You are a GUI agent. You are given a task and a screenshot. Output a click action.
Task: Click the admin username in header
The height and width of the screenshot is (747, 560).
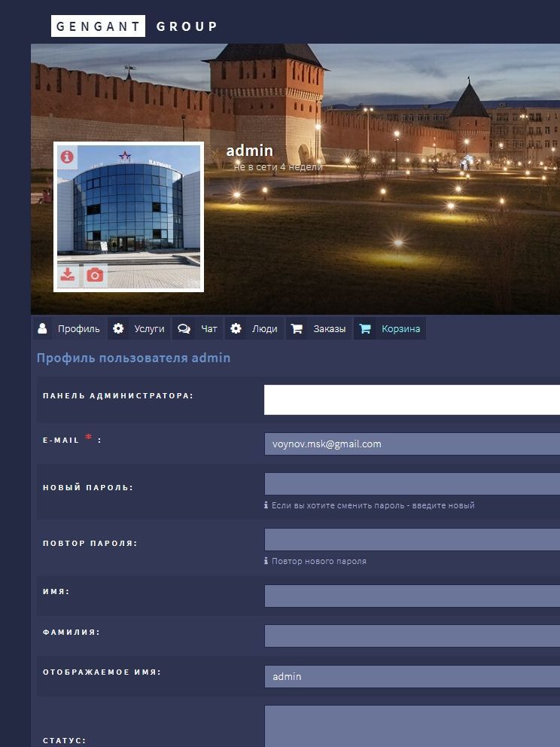(250, 151)
